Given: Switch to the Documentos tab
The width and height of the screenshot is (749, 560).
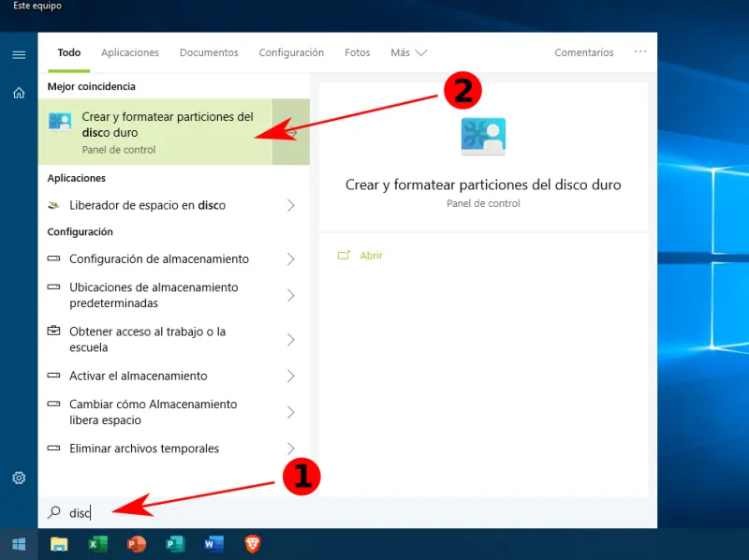Looking at the screenshot, I should [x=209, y=52].
